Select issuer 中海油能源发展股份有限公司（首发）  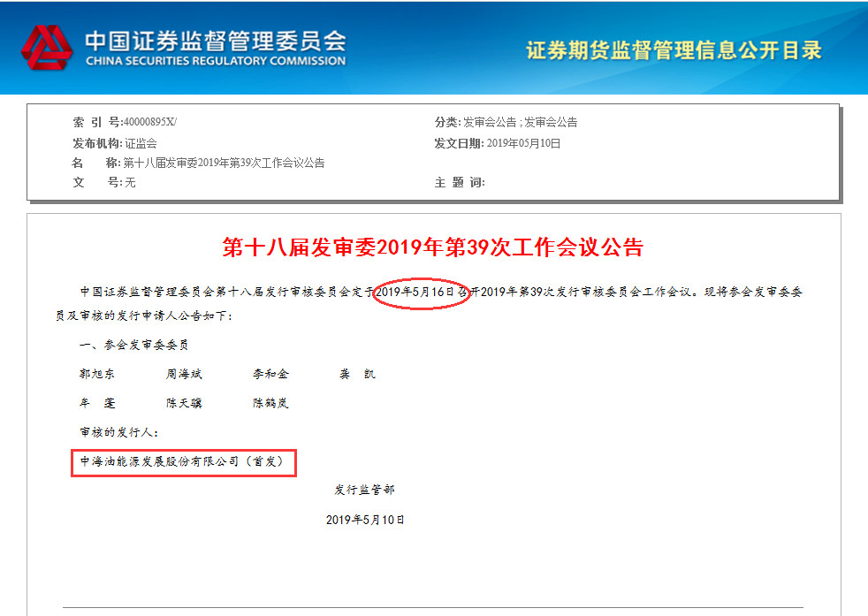[183, 461]
